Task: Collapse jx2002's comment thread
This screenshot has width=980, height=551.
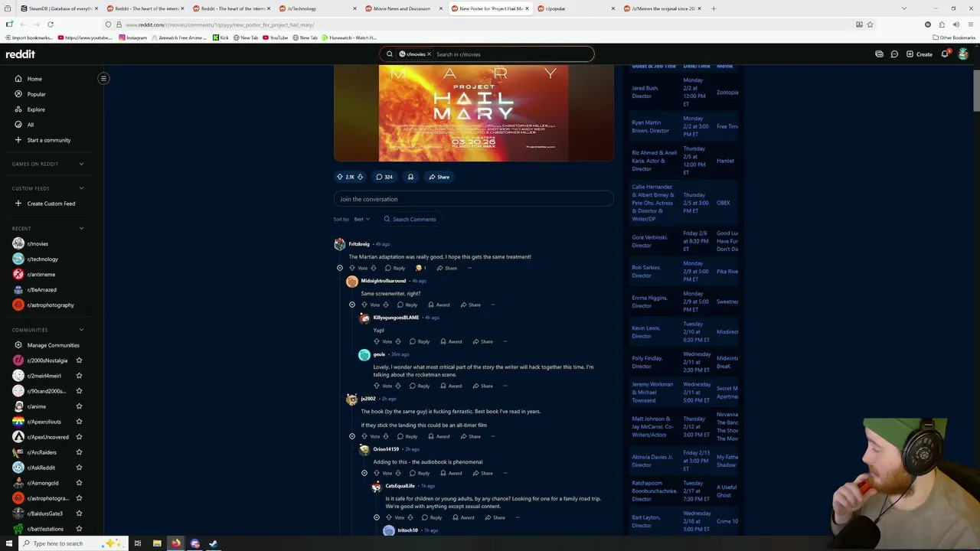Action: (x=352, y=436)
